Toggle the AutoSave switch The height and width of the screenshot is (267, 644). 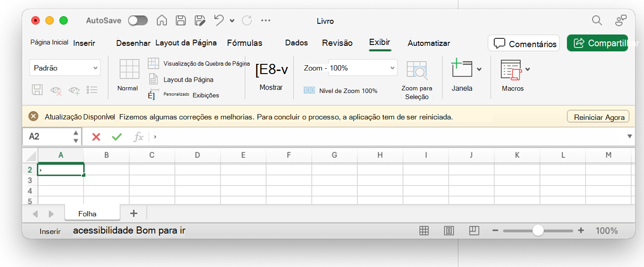(x=138, y=21)
